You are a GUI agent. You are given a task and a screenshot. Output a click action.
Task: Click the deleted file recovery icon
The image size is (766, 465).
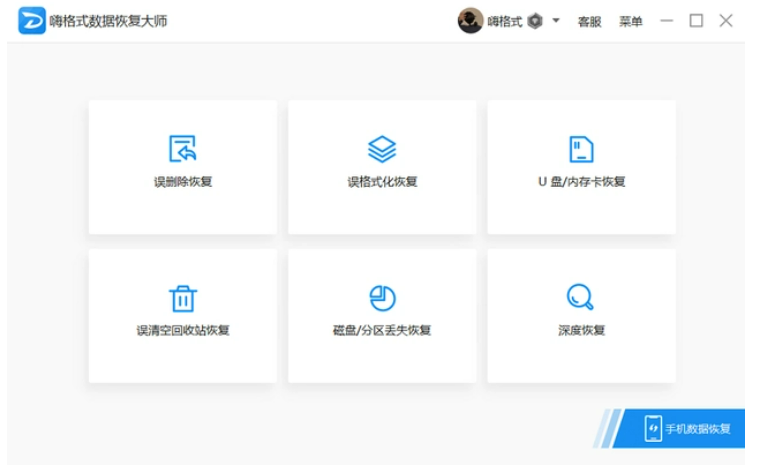pyautogui.click(x=182, y=149)
